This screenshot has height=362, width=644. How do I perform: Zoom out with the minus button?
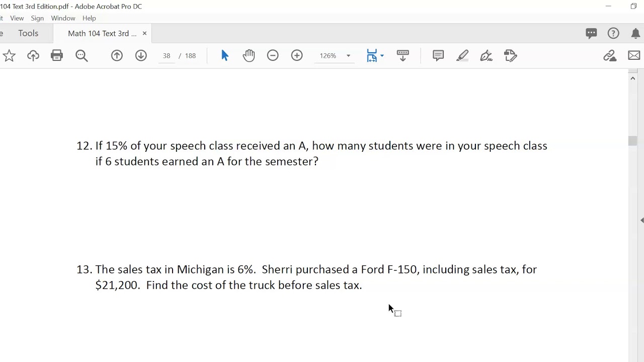point(273,56)
